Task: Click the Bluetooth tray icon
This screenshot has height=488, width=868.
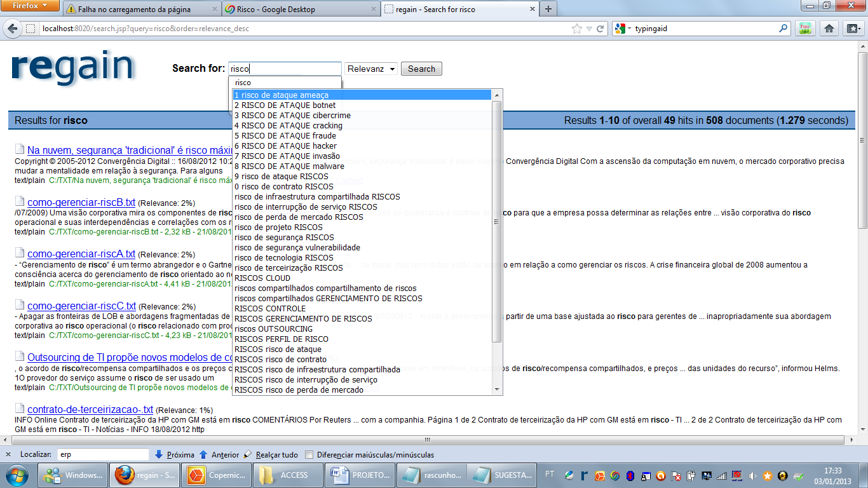Action: point(630,475)
